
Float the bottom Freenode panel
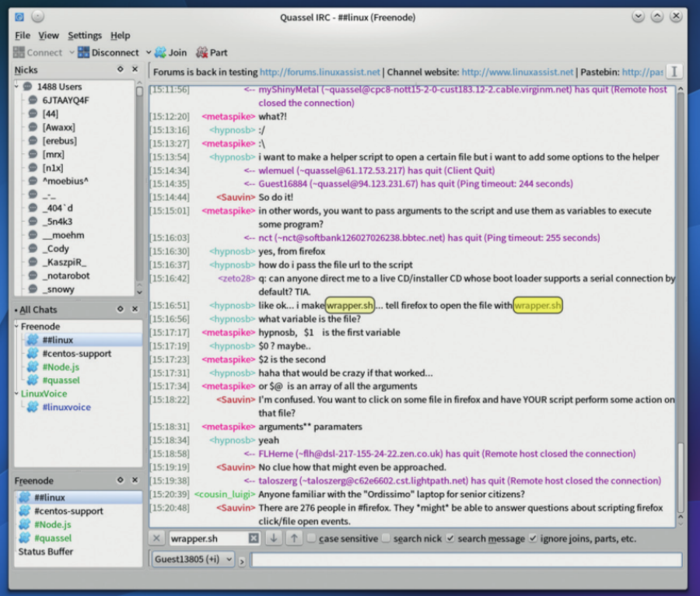pos(120,480)
